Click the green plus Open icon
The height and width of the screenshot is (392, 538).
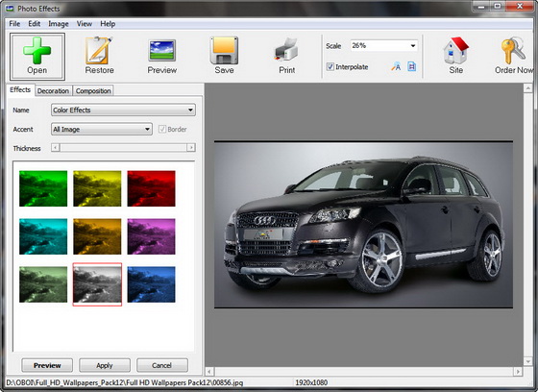37,50
